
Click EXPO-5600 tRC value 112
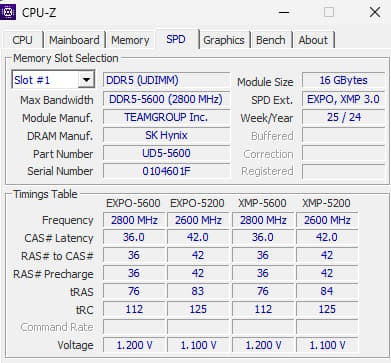(x=134, y=309)
